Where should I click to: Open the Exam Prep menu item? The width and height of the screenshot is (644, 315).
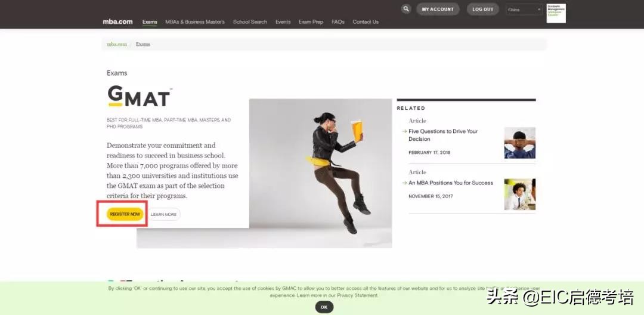[311, 21]
